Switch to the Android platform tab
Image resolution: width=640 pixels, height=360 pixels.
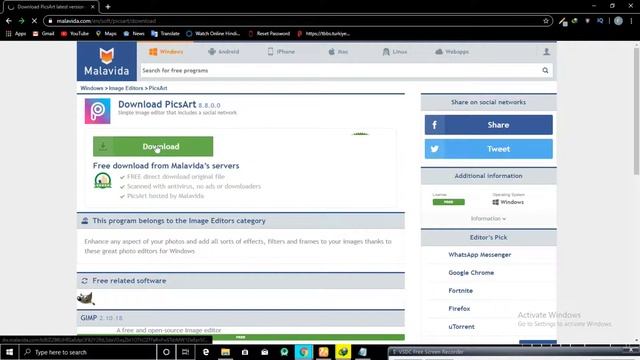tap(224, 52)
